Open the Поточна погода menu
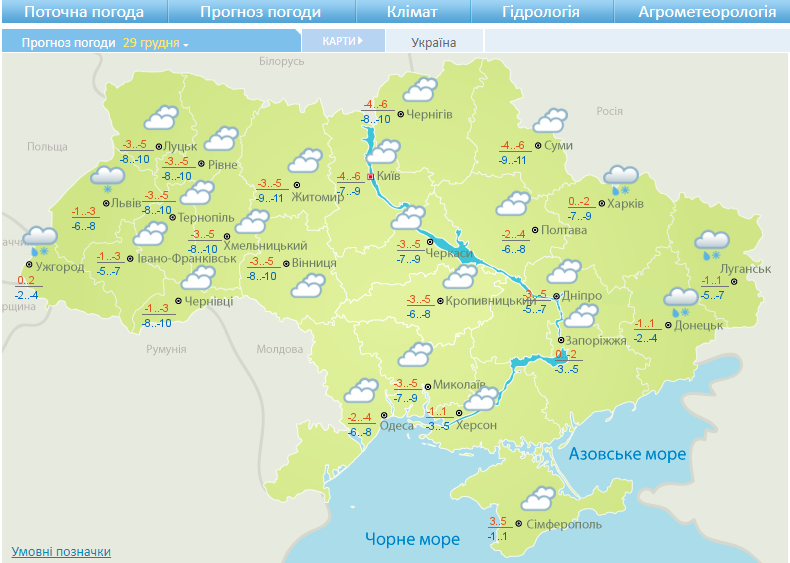790x563 pixels. click(83, 12)
